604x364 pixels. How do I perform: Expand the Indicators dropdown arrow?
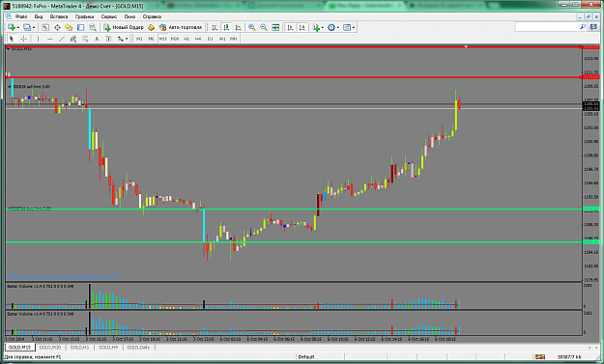point(323,28)
